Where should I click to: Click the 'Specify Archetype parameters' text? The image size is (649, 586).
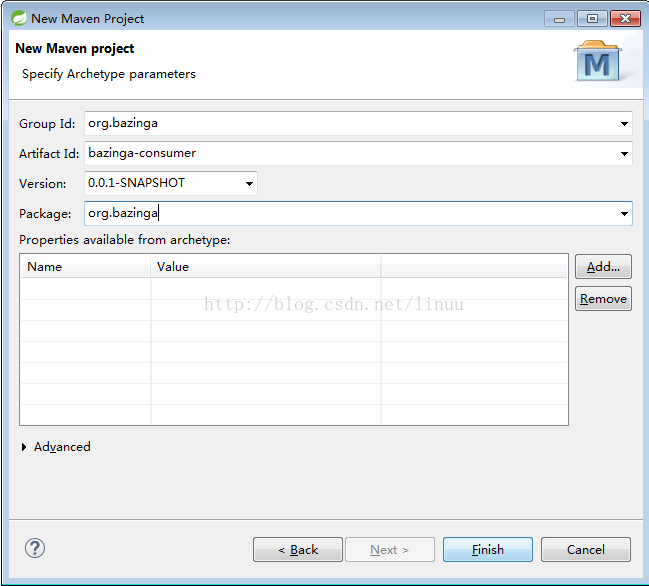click(x=109, y=74)
